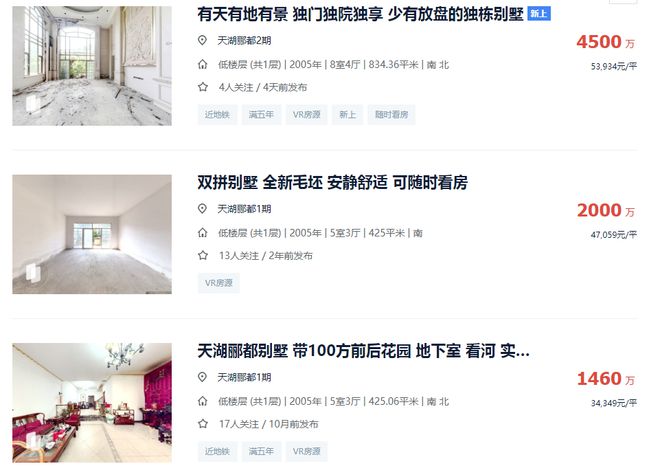Click 天湖郦都1期 link under 双拼别墅 listing

click(244, 209)
